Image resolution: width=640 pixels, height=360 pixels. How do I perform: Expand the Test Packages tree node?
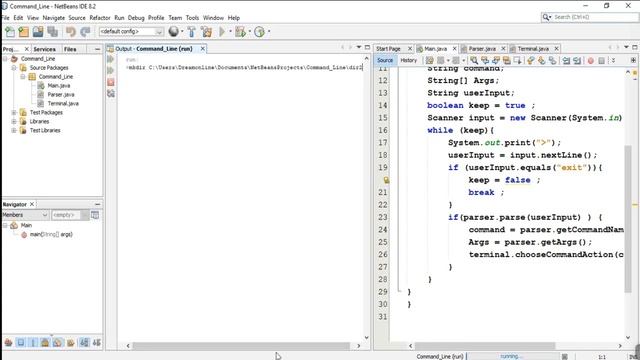coord(14,112)
